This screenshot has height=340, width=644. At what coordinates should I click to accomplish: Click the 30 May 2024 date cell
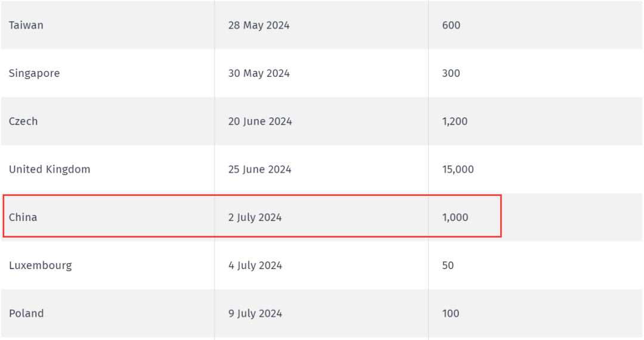click(321, 73)
